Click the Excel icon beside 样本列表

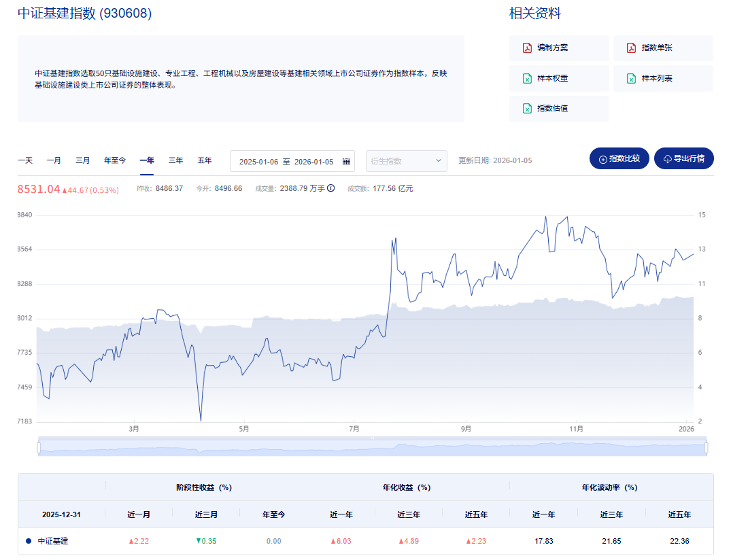[631, 78]
